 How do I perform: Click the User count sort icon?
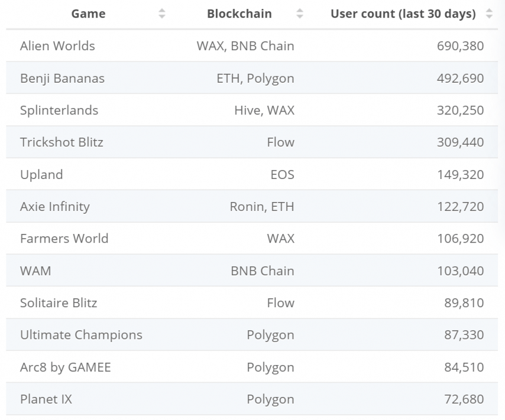tap(489, 14)
